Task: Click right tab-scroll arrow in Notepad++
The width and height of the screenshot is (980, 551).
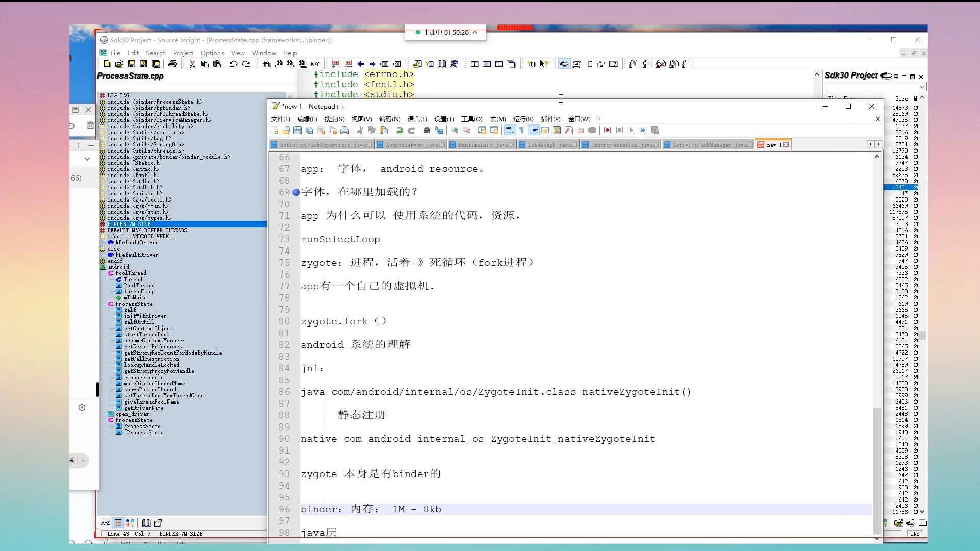Action: [878, 144]
